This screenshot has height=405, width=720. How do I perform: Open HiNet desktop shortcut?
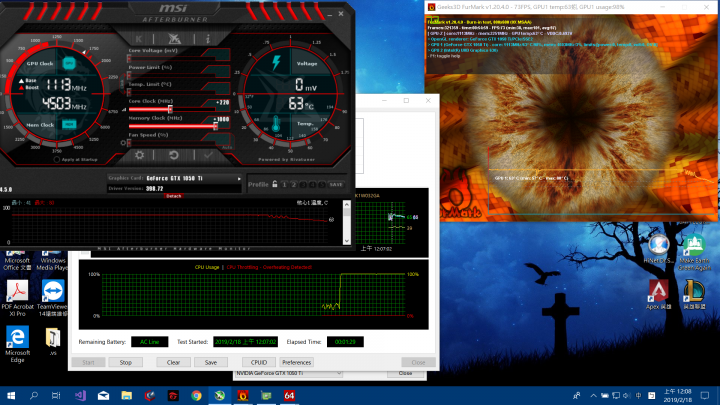click(x=658, y=249)
